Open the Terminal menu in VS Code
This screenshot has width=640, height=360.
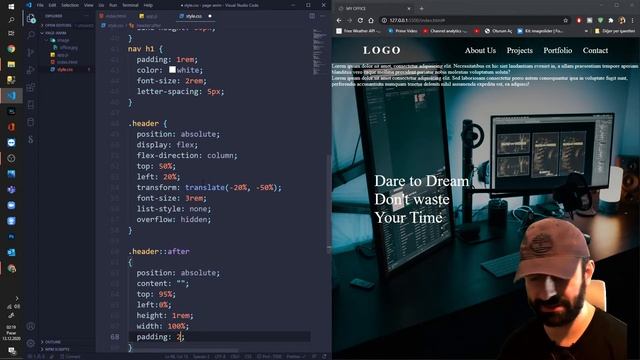click(130, 5)
